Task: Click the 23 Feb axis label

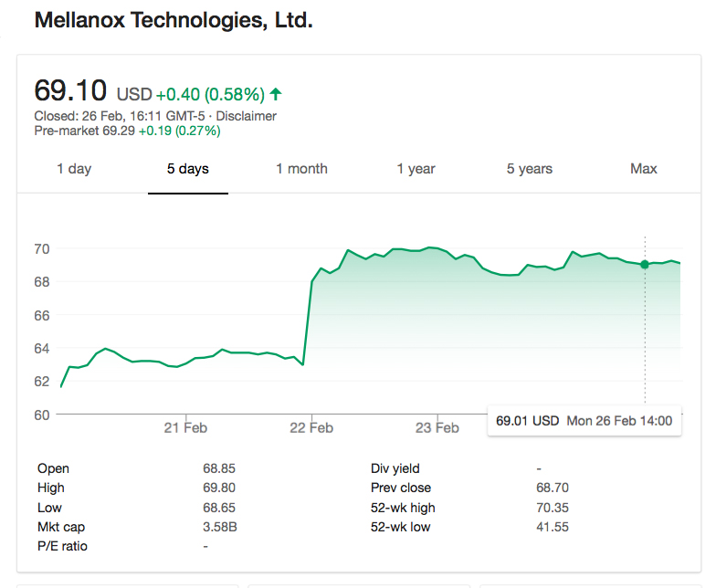Action: click(437, 428)
